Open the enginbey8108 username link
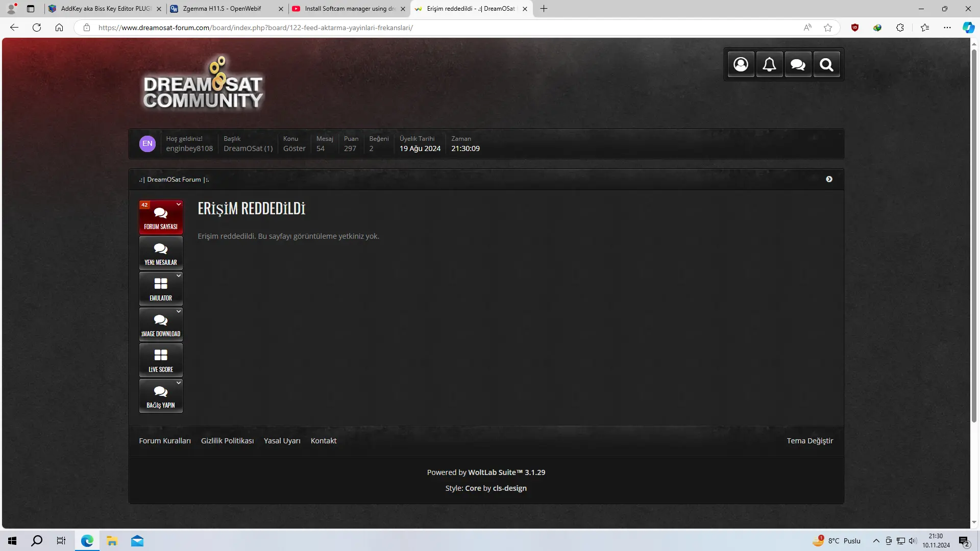The width and height of the screenshot is (980, 551). tap(189, 148)
